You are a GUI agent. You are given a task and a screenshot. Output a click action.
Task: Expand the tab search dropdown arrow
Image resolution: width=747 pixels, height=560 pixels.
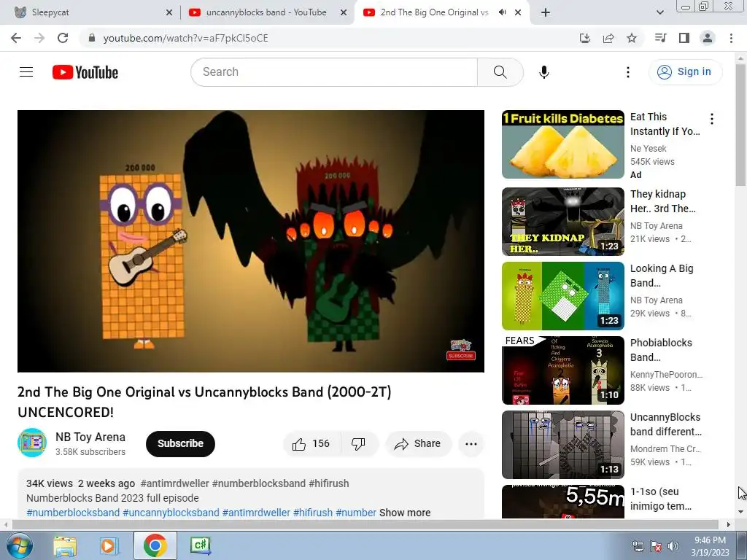pyautogui.click(x=659, y=12)
